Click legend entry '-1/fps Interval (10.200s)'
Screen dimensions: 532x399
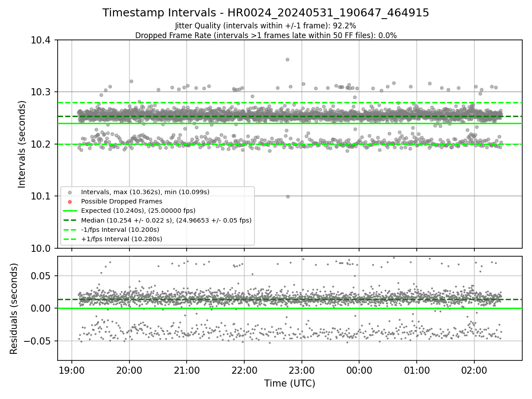pyautogui.click(x=120, y=230)
